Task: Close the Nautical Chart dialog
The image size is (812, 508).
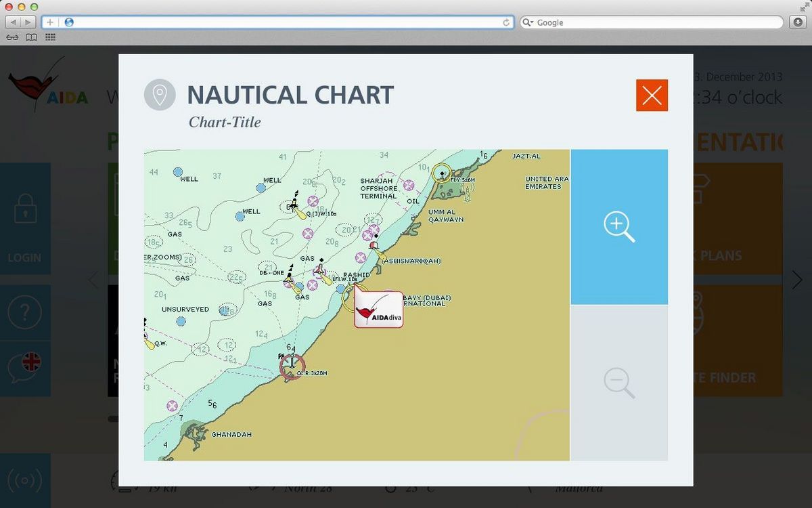Action: [x=652, y=96]
